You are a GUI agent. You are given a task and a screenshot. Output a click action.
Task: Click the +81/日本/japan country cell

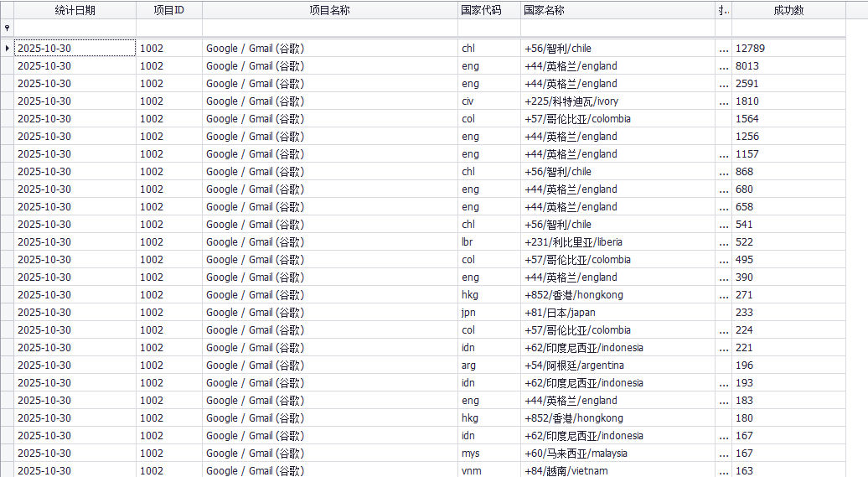click(x=617, y=313)
